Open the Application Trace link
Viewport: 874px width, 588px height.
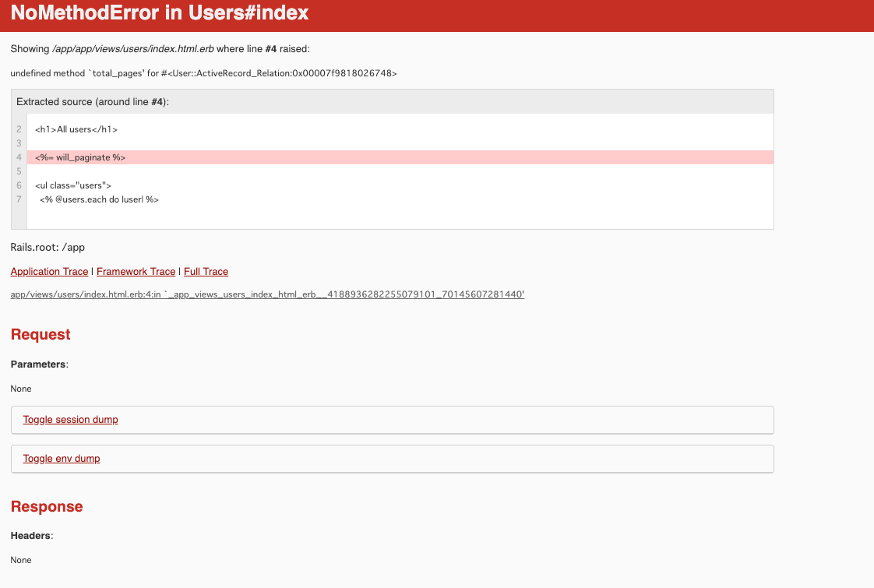[49, 272]
